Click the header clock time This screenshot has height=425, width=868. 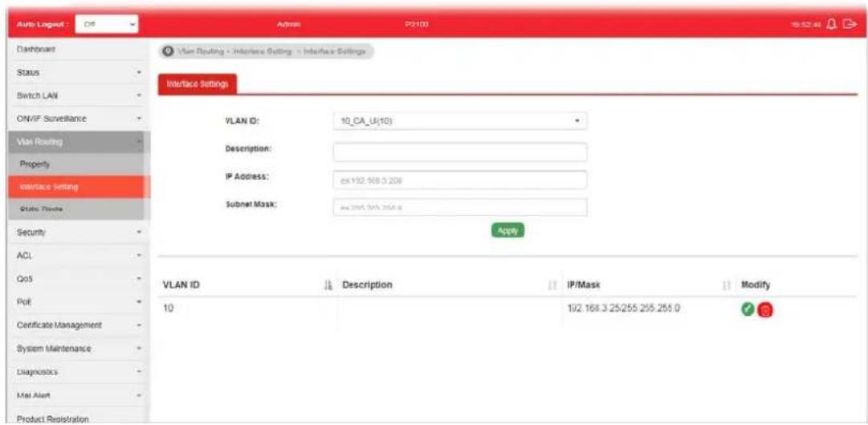pos(807,25)
